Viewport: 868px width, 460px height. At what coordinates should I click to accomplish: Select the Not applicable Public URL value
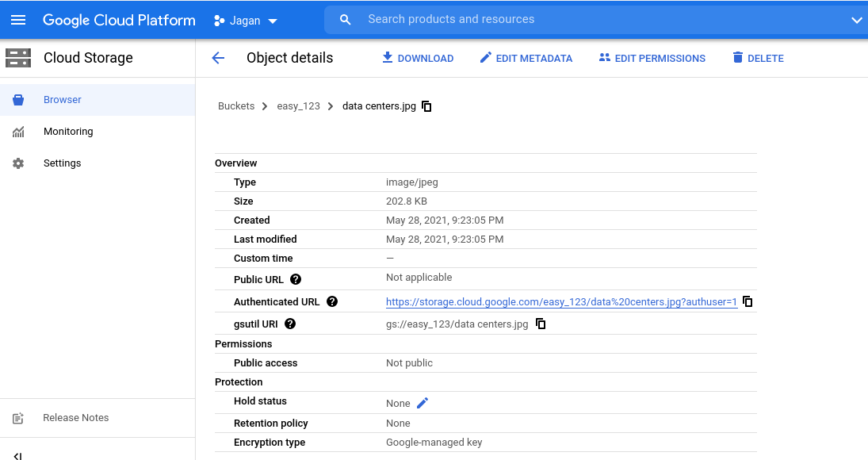(419, 278)
